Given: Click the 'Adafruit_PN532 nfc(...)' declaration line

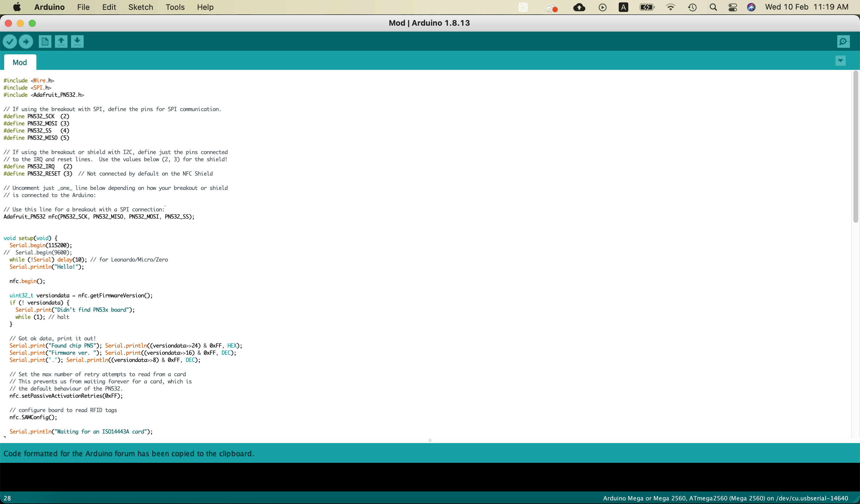Looking at the screenshot, I should (99, 217).
